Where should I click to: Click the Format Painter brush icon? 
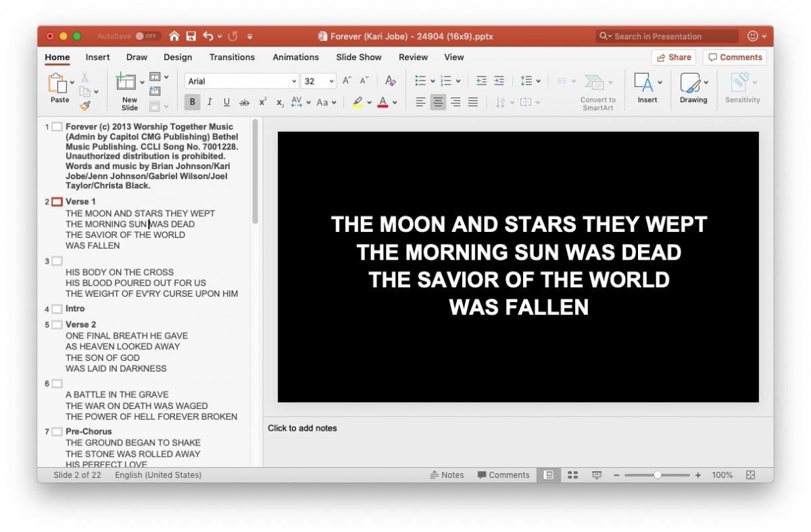pyautogui.click(x=85, y=105)
